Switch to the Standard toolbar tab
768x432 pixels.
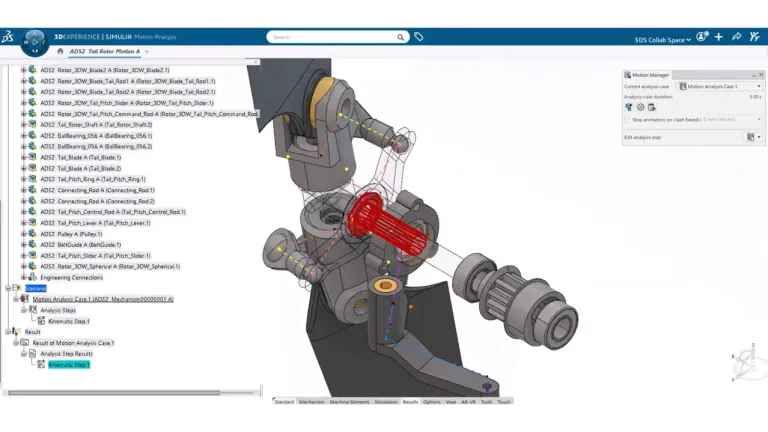(x=284, y=402)
